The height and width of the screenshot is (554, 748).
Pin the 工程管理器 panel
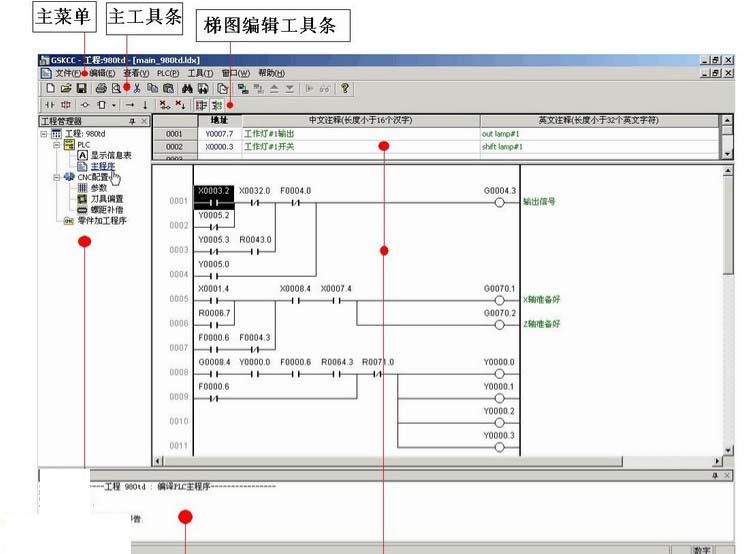(132, 121)
